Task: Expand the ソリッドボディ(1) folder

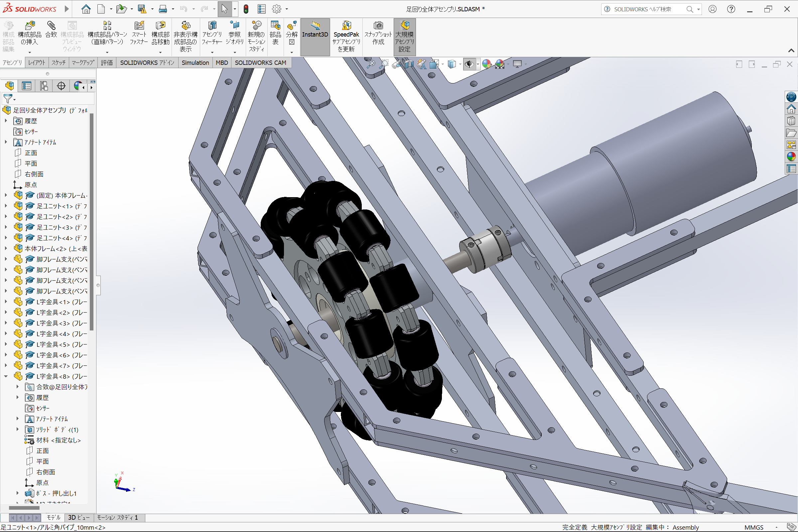Action: click(17, 429)
